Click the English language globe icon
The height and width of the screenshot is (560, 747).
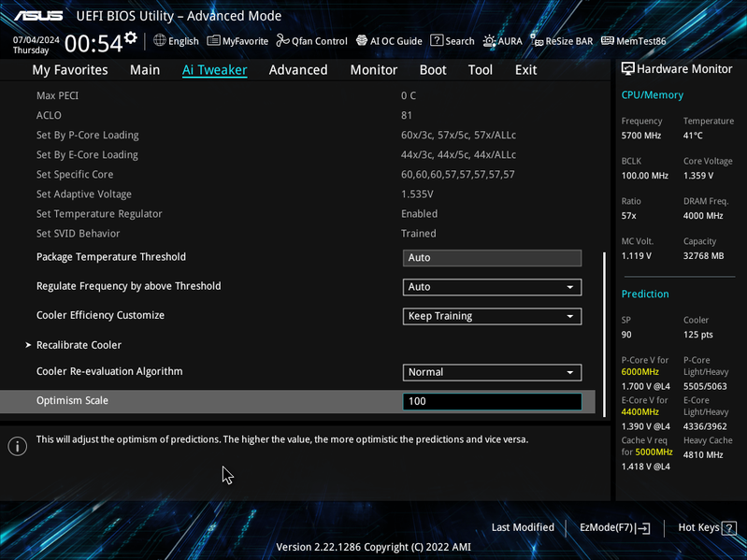point(160,40)
